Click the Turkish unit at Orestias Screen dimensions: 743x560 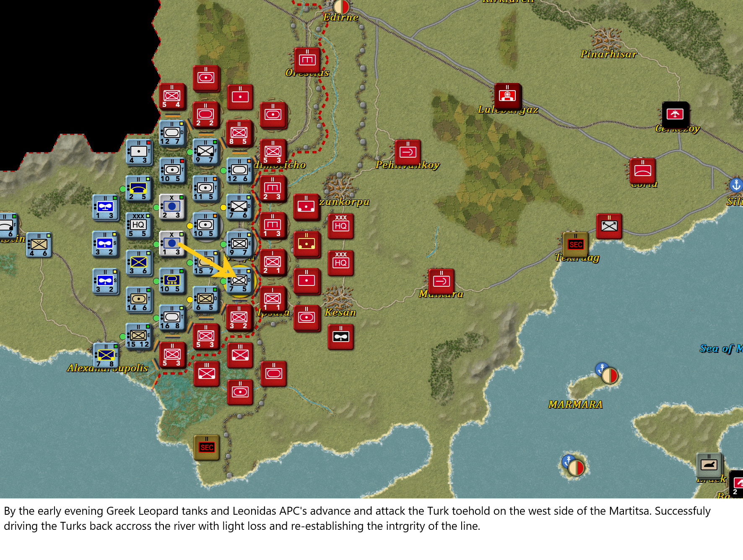tap(307, 60)
